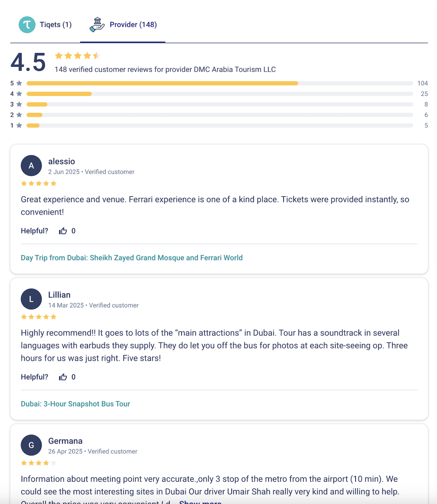
Task: Open the Dubai: 3-Hour Snapshot Bus Tour link
Action: [x=75, y=404]
